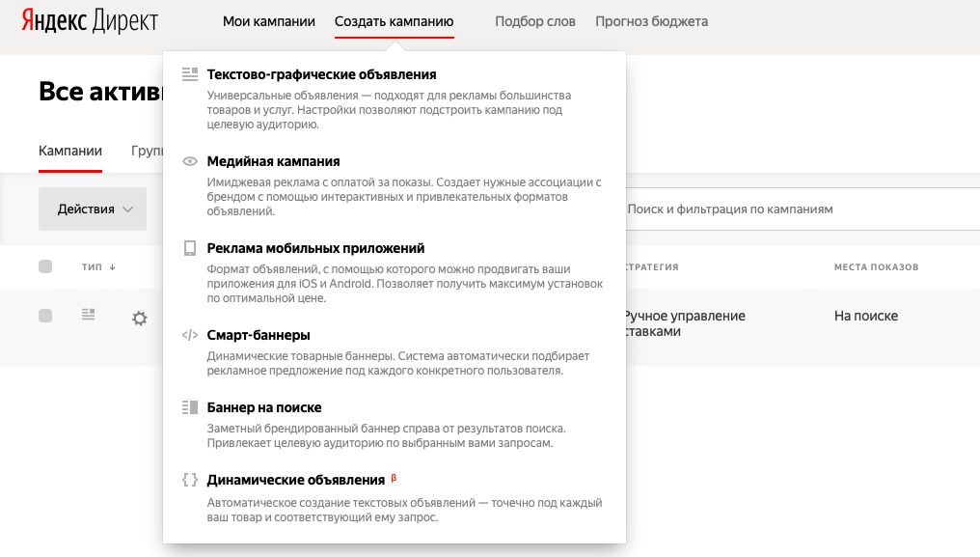980x557 pixels.
Task: Select Текстово-графические объявления option
Action: pyautogui.click(x=321, y=74)
